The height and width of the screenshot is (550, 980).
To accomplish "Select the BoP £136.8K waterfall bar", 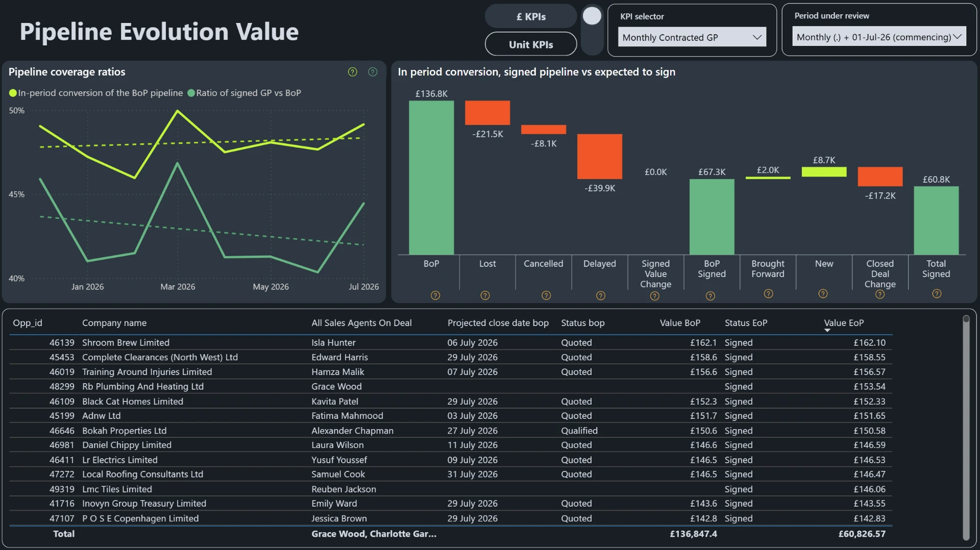I will [x=431, y=178].
